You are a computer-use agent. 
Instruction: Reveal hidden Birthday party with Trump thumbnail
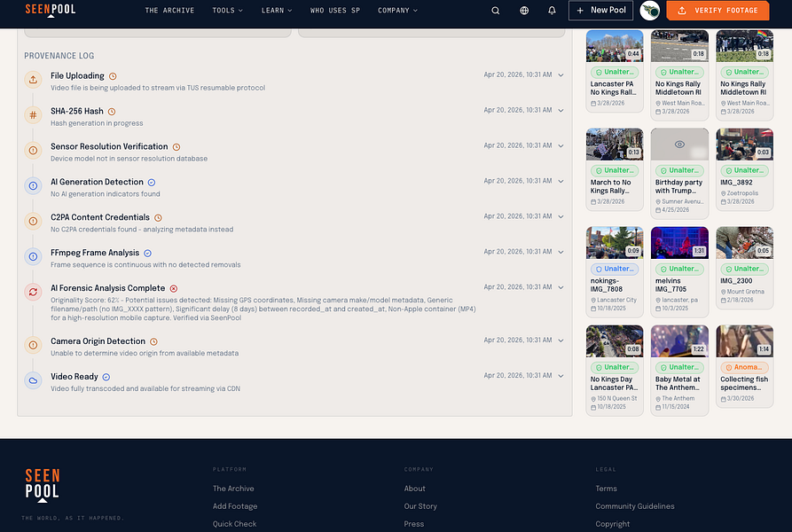pos(680,145)
